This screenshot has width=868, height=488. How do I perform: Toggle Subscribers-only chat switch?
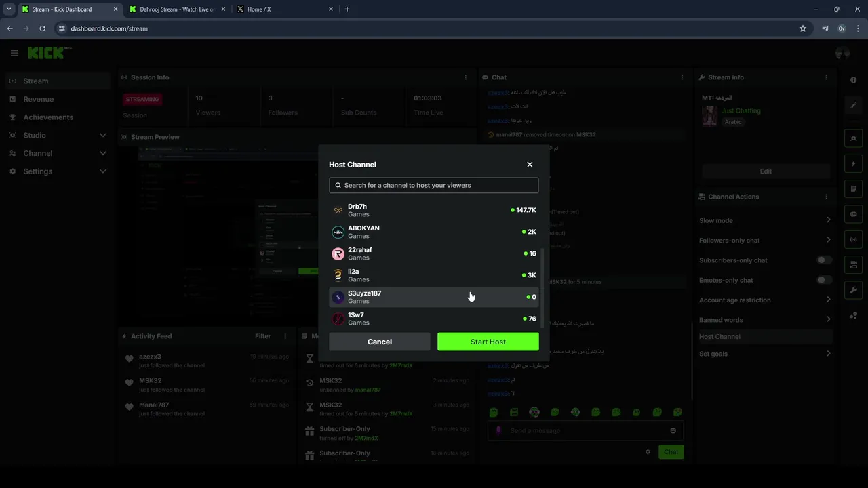pos(824,260)
